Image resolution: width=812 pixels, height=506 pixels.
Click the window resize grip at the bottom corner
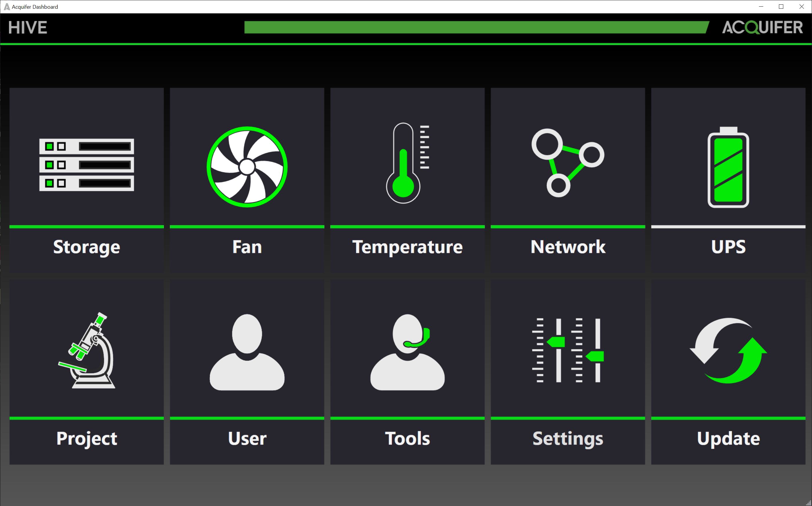(808, 503)
